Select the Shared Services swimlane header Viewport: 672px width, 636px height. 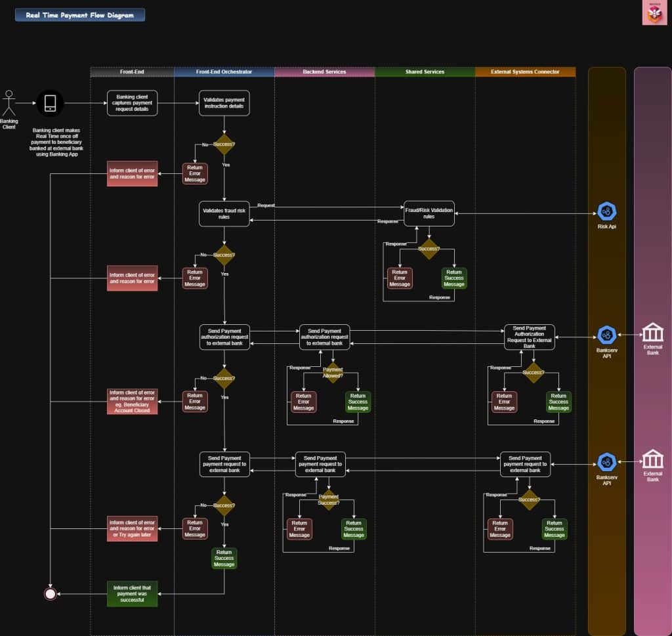pos(425,72)
